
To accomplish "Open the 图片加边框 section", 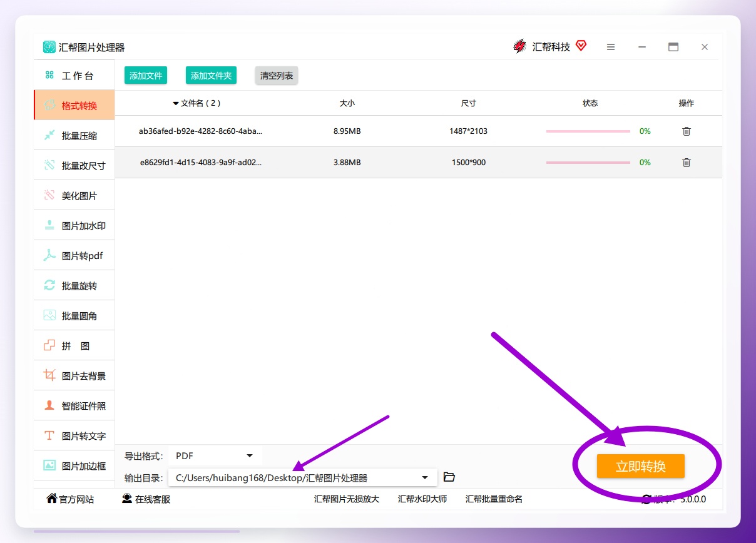I will click(74, 465).
